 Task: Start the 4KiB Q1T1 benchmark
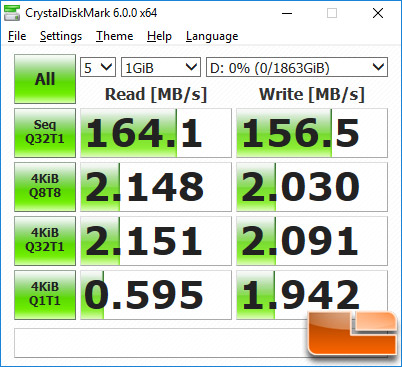45,295
